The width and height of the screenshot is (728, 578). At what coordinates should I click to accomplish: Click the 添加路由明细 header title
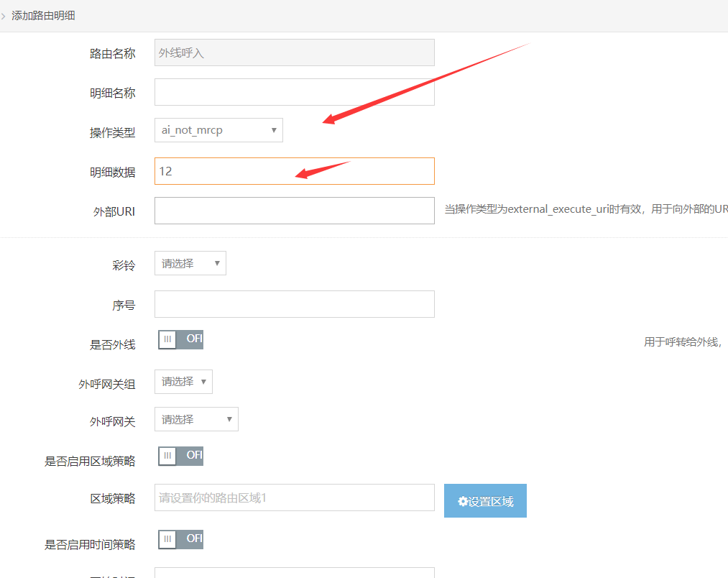(x=44, y=15)
